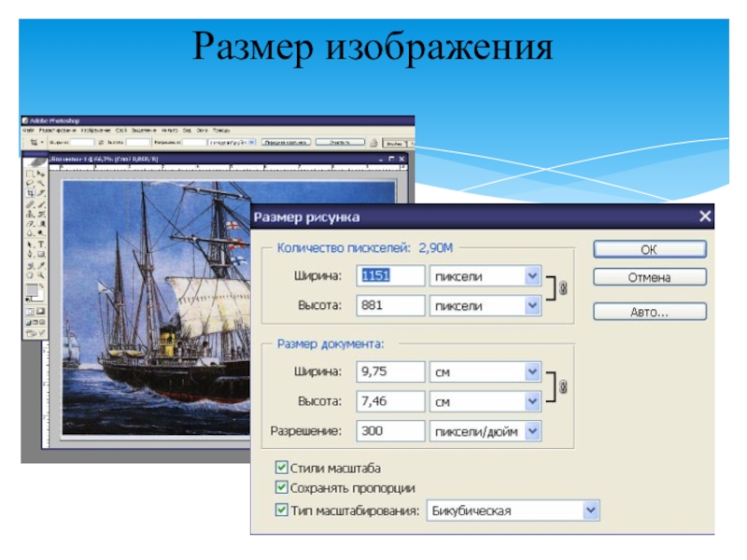Select the Move tool
This screenshot has width=747, height=560.
point(41,174)
